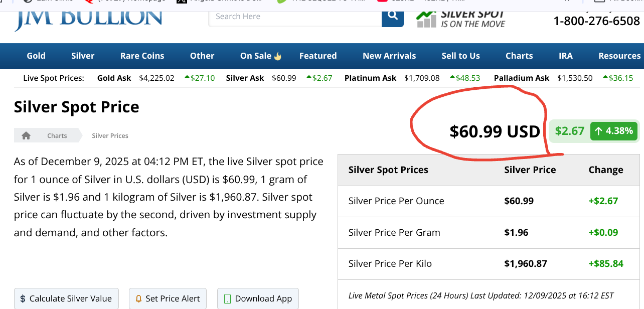Click the Silver Spot chart icon
This screenshot has height=309, width=644.
pos(426,19)
